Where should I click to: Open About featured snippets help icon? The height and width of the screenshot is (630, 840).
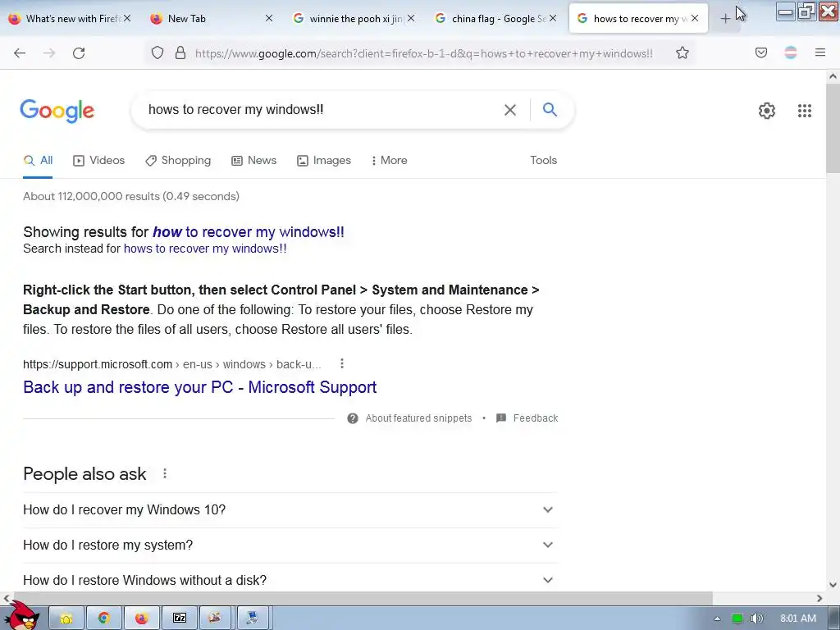tap(353, 418)
